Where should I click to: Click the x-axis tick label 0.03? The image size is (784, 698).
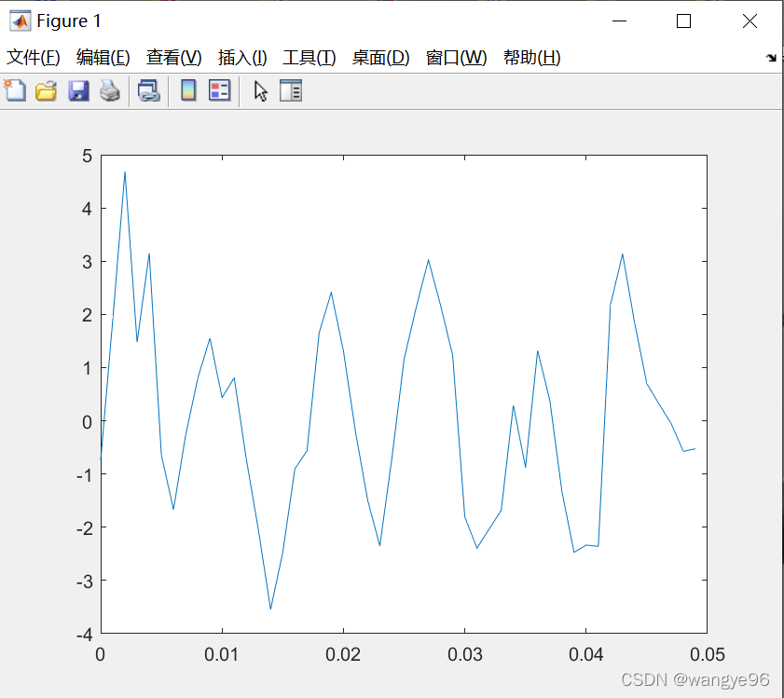[x=464, y=654]
